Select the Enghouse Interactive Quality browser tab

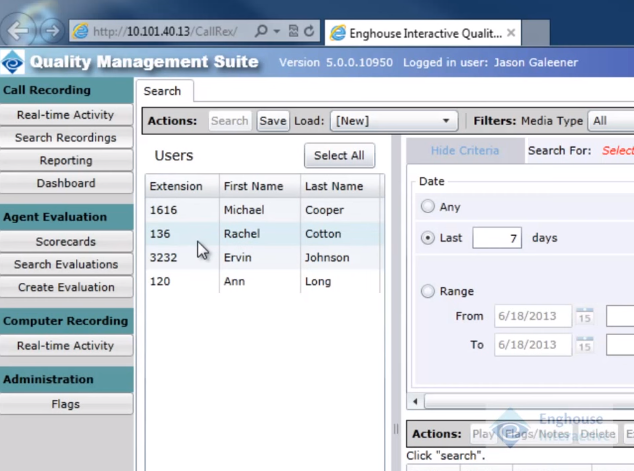click(x=423, y=33)
